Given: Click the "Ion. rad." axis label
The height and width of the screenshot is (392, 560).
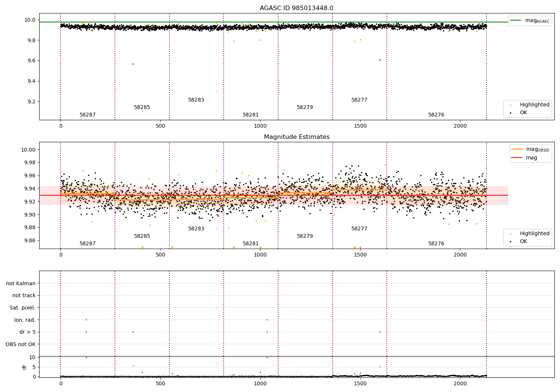Looking at the screenshot, I should tap(25, 320).
